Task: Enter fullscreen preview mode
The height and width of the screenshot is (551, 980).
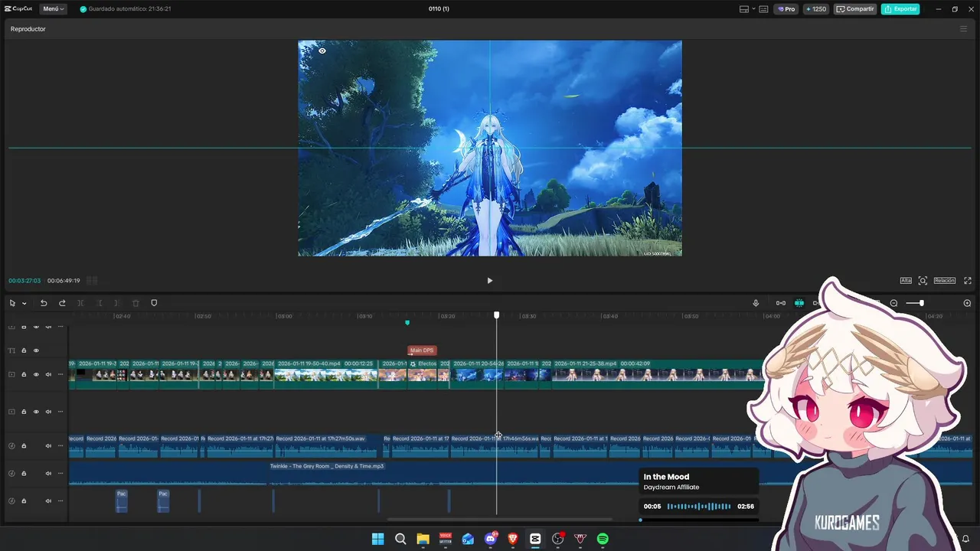Action: [968, 281]
